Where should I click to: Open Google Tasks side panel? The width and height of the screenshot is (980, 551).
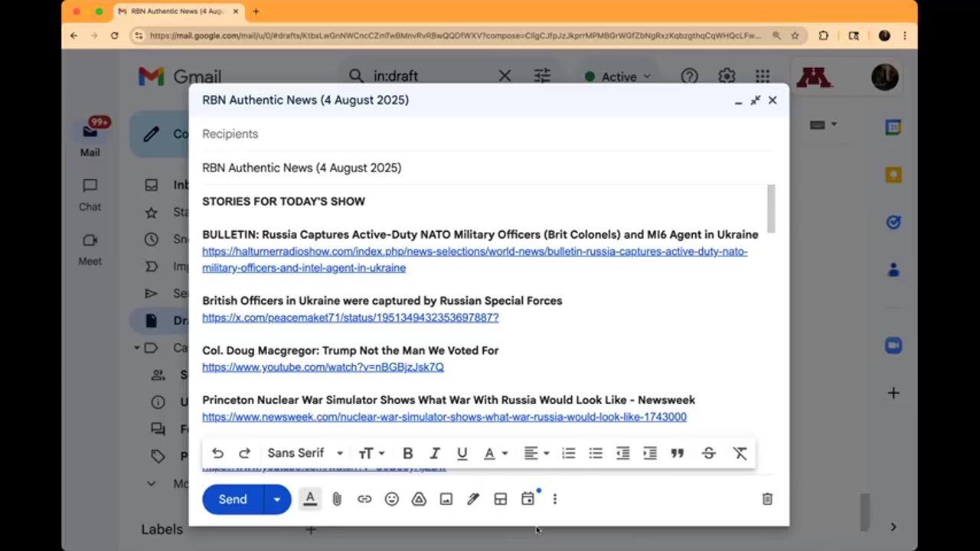pos(893,222)
